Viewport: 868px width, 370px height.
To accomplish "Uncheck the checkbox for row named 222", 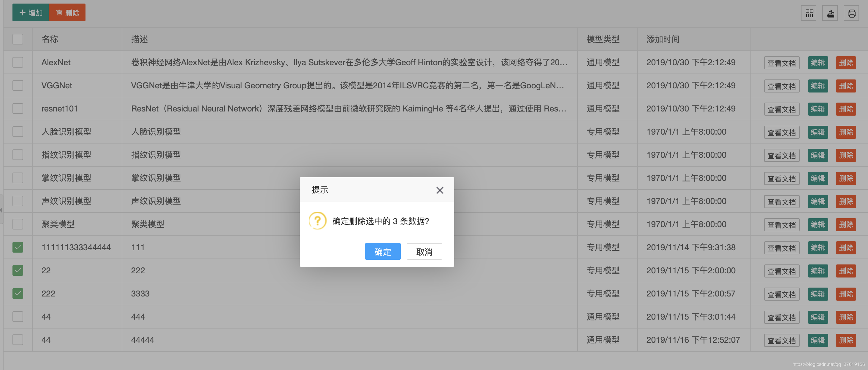I will 18,294.
